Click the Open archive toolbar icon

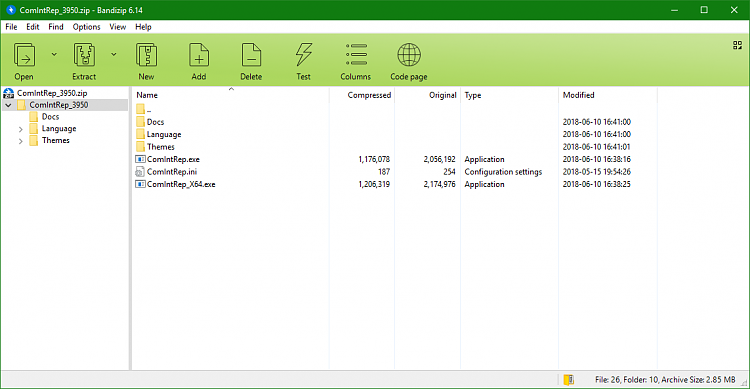[x=24, y=56]
